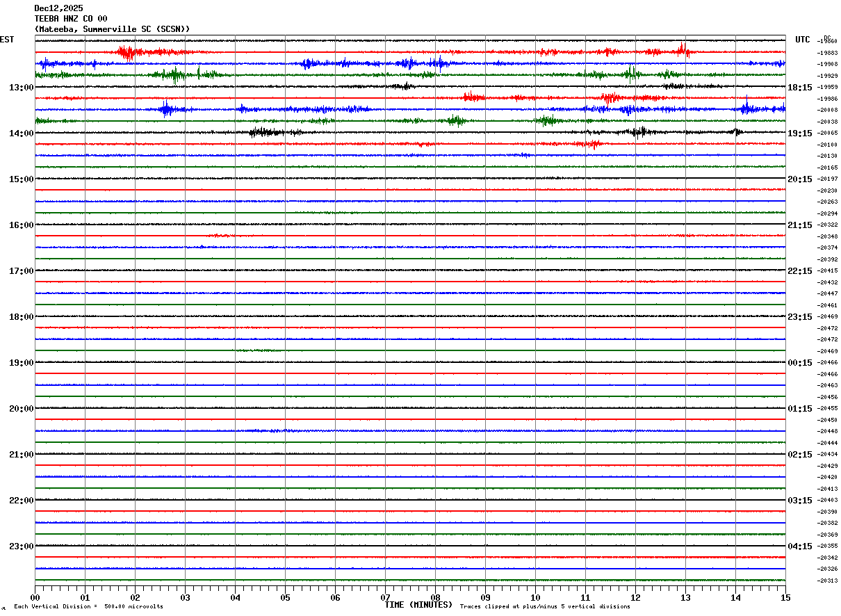This screenshot has width=841, height=616.
Task: Click the 01:15 UTC time label
Action: point(800,409)
